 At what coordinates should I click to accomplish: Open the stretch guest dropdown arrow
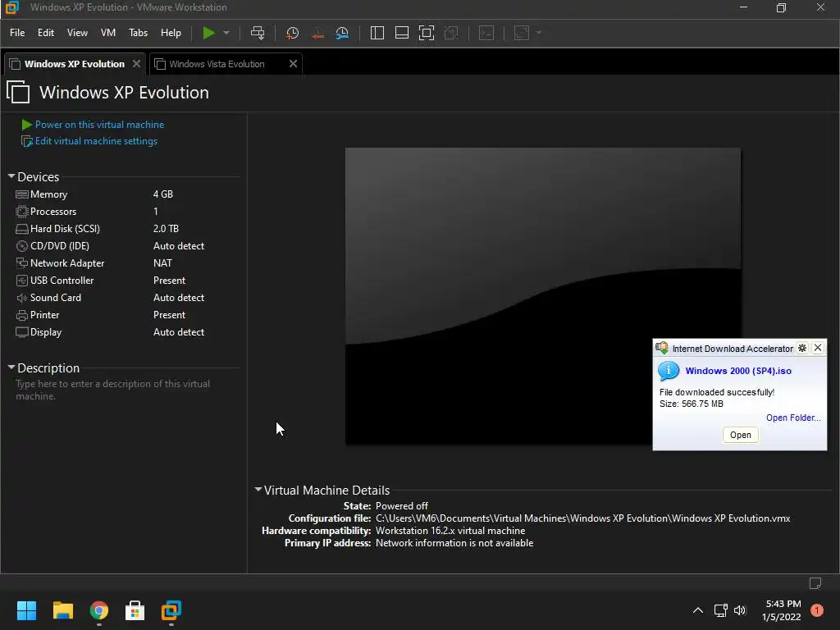point(539,33)
